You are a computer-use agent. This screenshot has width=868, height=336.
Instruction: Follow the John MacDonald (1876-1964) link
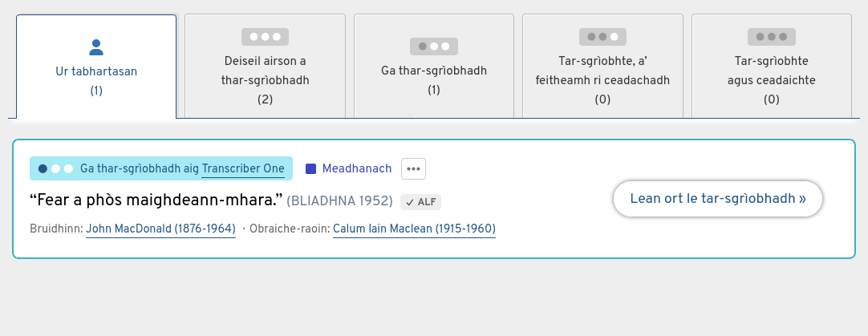(160, 229)
